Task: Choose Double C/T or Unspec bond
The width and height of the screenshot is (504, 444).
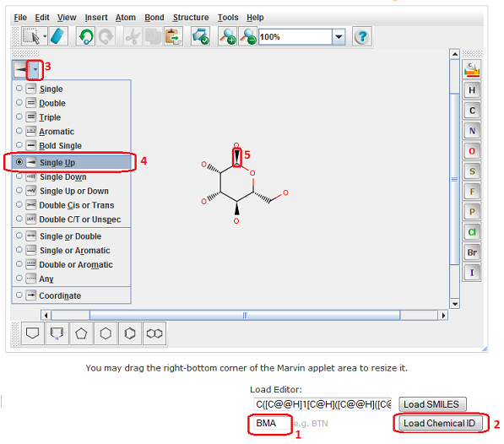Action: (72, 219)
